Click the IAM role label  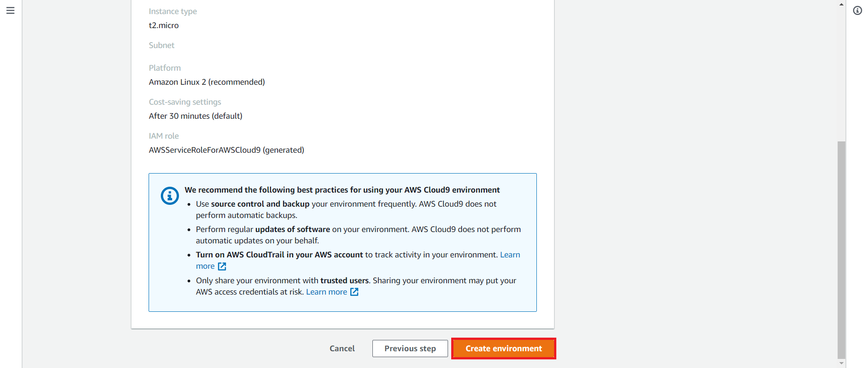click(x=164, y=136)
